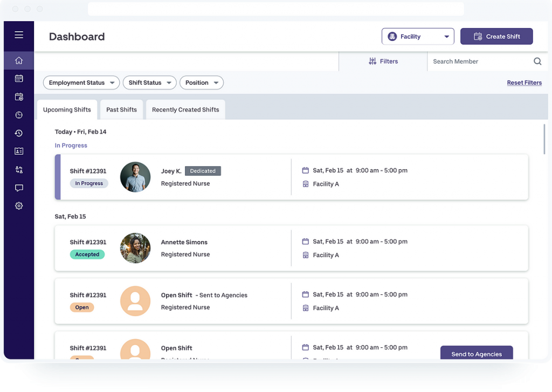The height and width of the screenshot is (392, 552).
Task: Click Open badge on Sent to Agencies shift
Action: click(82, 307)
